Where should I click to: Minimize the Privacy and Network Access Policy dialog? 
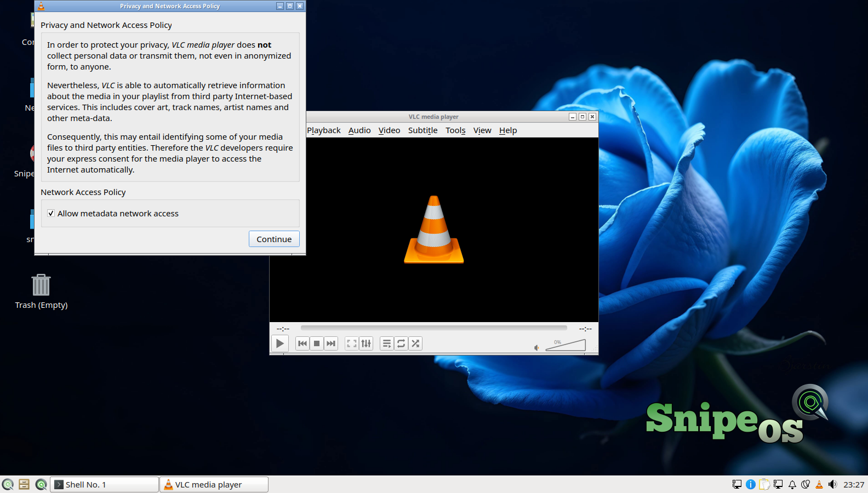pyautogui.click(x=280, y=6)
